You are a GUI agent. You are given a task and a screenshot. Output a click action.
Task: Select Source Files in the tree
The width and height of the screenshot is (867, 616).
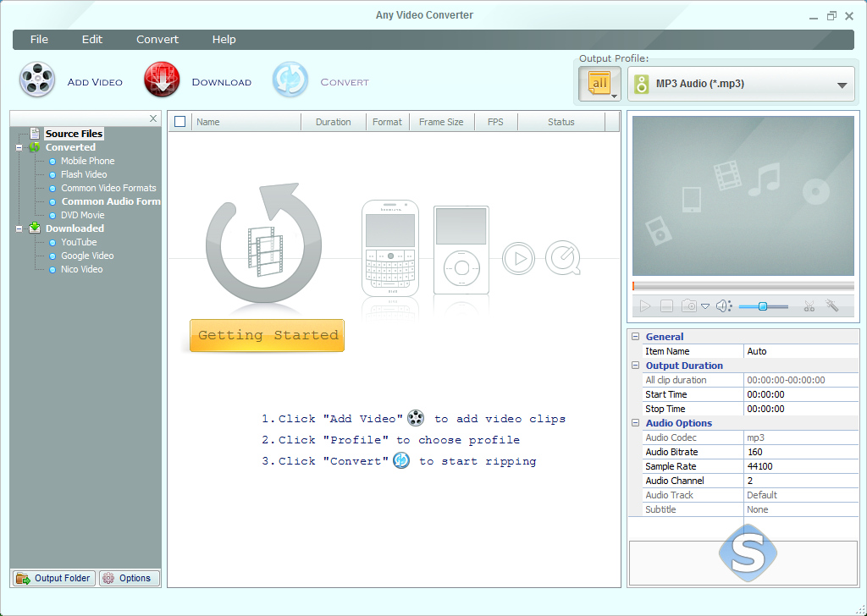tap(75, 134)
